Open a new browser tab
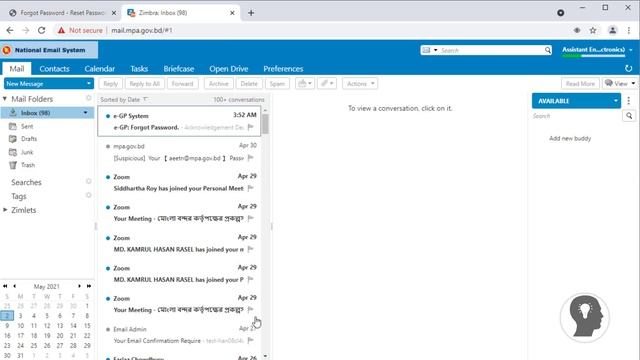Viewport: 640px width, 360px height. pos(251,13)
